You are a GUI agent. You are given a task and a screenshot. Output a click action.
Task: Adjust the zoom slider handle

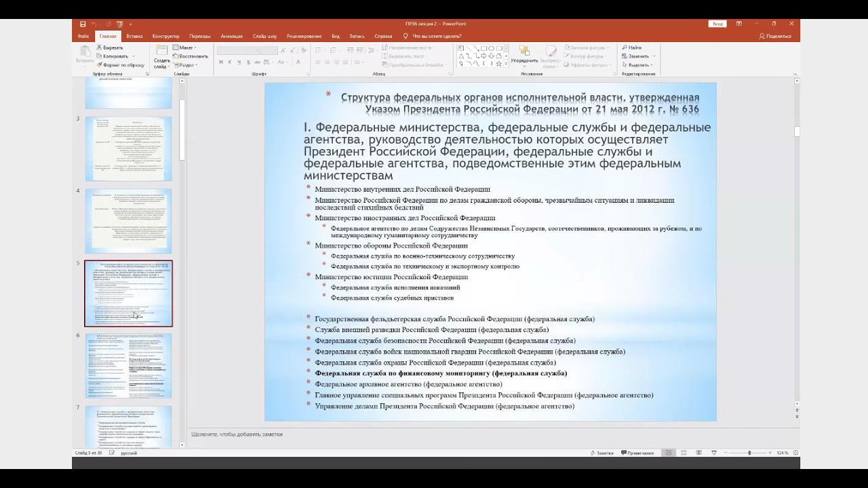pyautogui.click(x=749, y=453)
